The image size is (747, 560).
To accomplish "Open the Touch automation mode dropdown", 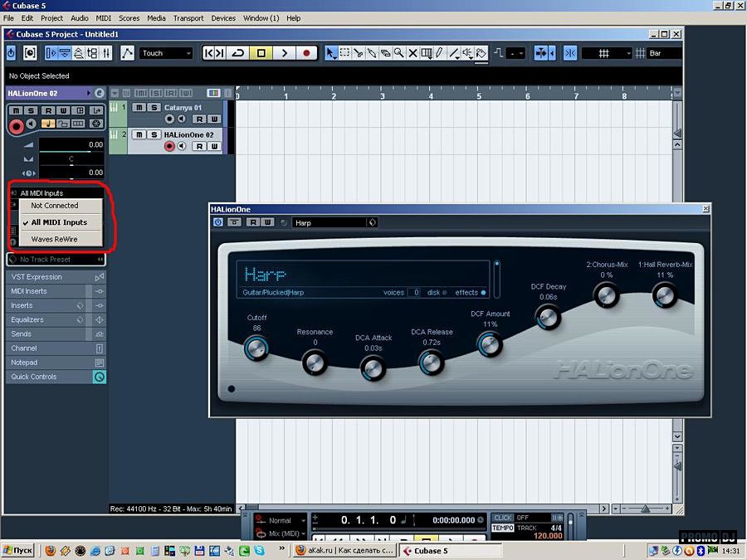I will [x=166, y=53].
